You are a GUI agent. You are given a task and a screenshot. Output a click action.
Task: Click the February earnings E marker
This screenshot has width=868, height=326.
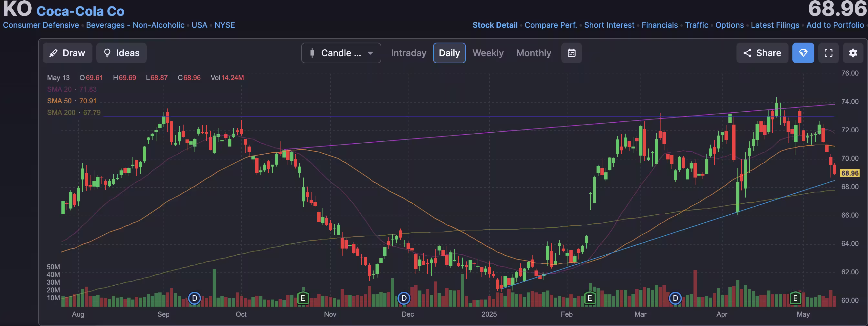click(x=590, y=298)
